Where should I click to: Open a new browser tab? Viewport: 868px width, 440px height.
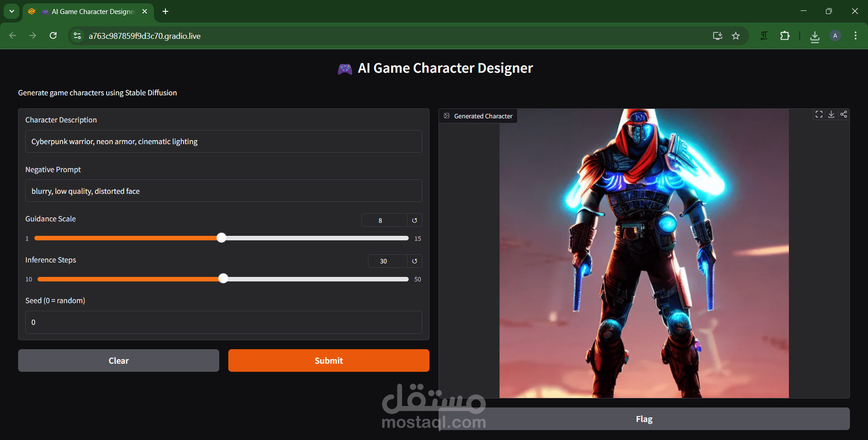165,11
